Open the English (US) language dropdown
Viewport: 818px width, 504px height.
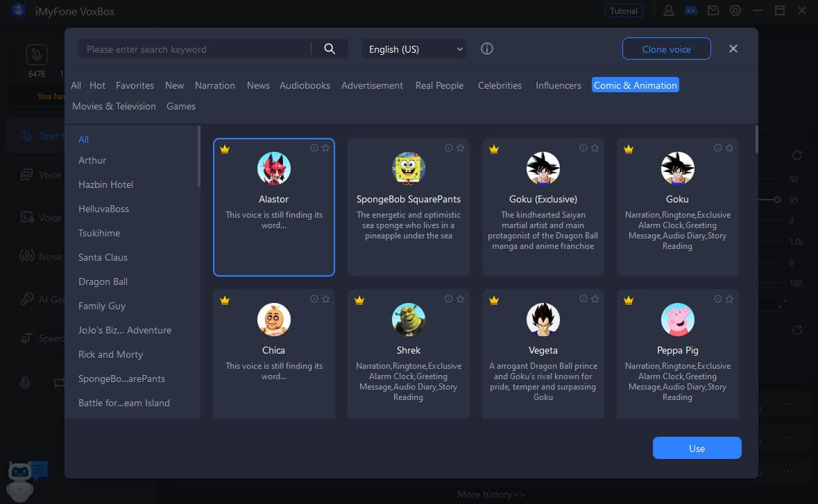tap(414, 49)
